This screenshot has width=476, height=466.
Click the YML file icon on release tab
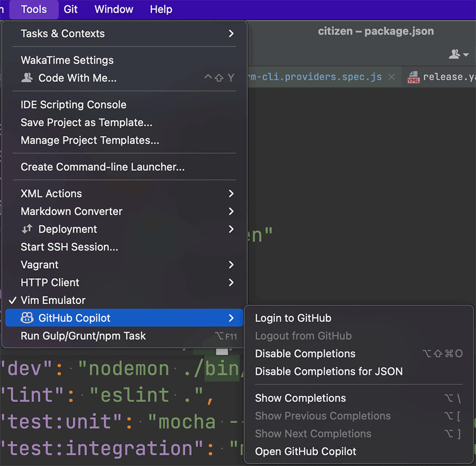pos(414,77)
